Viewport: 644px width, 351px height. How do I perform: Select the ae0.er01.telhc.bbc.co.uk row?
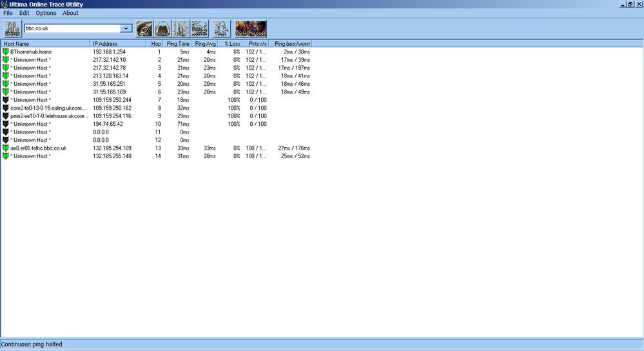(156, 148)
